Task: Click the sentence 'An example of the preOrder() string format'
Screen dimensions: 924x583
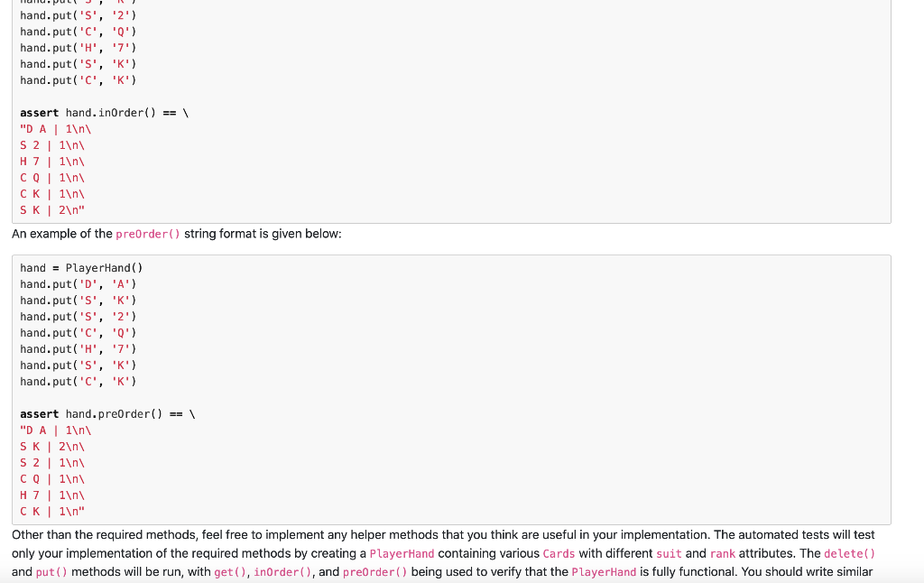Action: [x=176, y=234]
